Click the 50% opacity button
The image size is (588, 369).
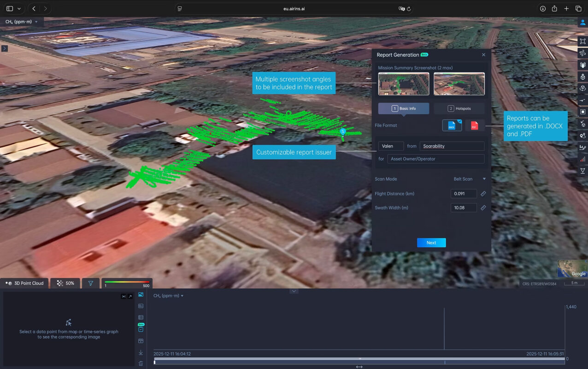[x=65, y=283]
